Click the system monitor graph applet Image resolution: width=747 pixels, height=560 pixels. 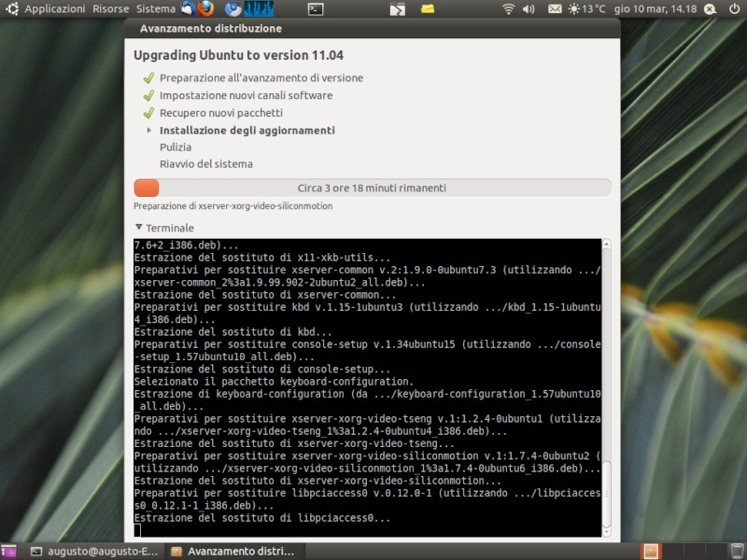click(x=259, y=8)
